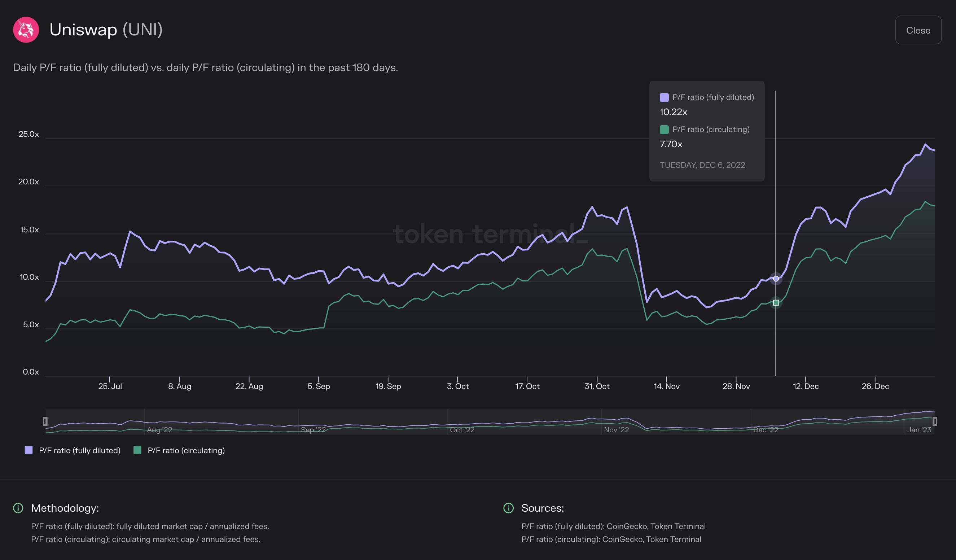Grab the left range navigator handle
956x560 pixels.
(x=45, y=421)
